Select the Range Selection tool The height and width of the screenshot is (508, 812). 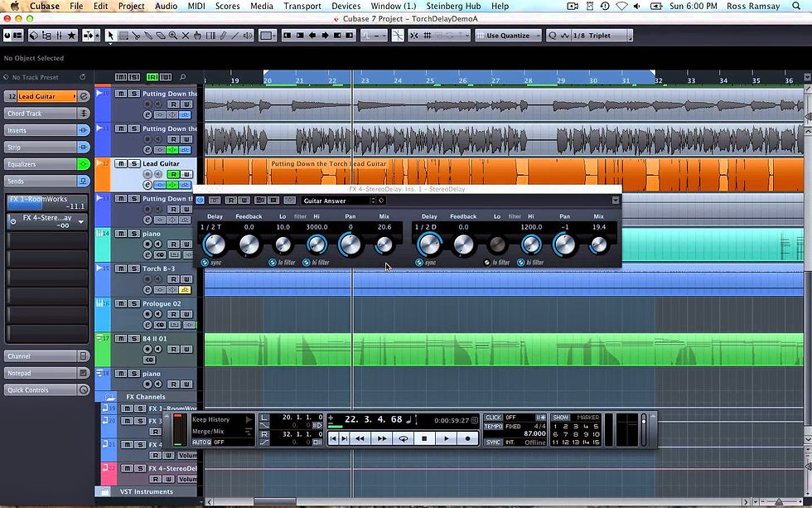point(123,35)
